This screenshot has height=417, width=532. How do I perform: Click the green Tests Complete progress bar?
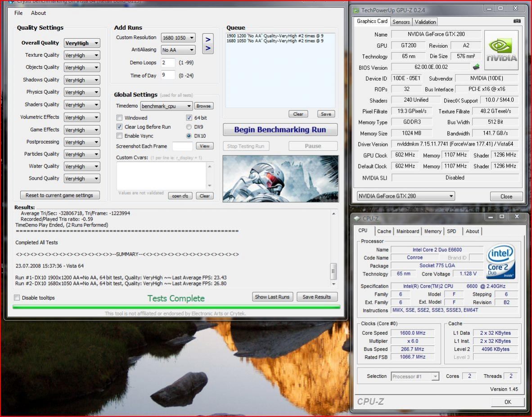tap(176, 307)
